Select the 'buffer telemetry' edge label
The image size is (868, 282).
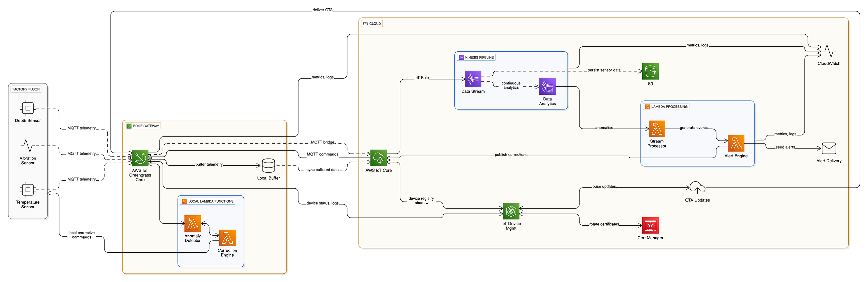(209, 165)
